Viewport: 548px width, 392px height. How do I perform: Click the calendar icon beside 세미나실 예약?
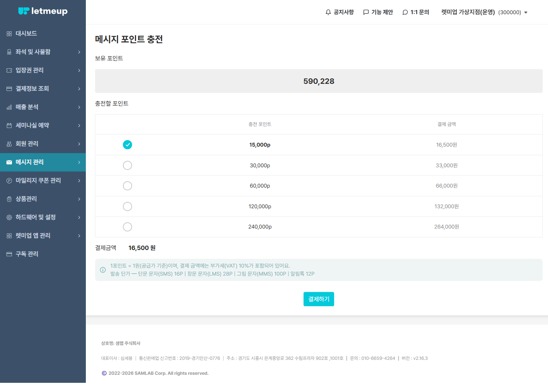point(9,126)
